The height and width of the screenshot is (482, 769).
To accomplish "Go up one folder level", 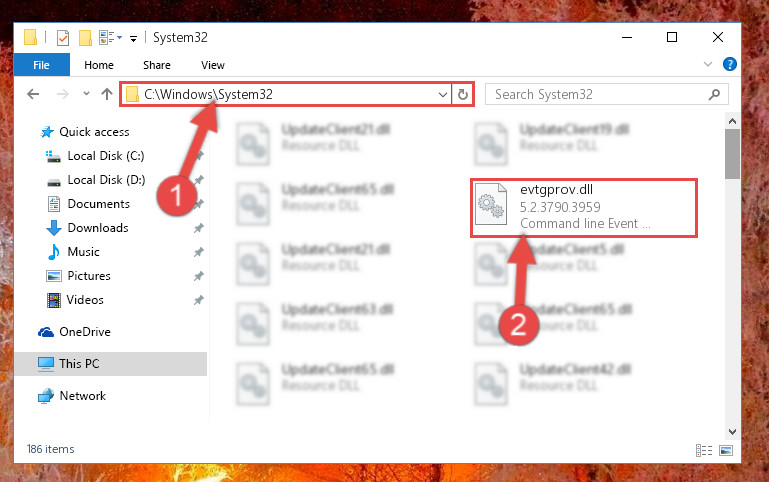I will [x=106, y=94].
